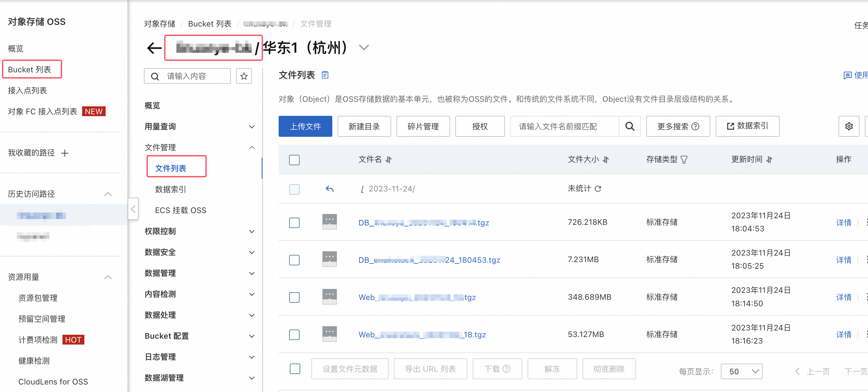Select checkbox for 348.689MB file row
Viewport: 868px width, 392px height.
[x=294, y=297]
